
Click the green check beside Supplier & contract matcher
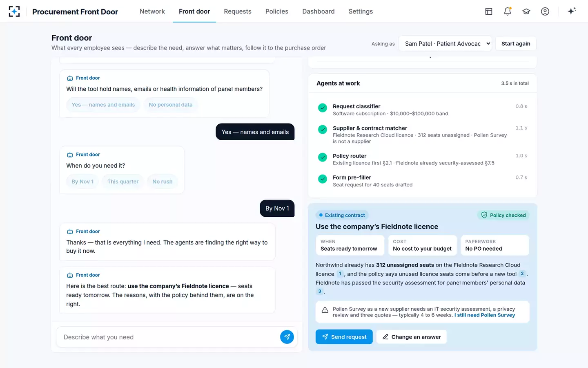click(323, 130)
